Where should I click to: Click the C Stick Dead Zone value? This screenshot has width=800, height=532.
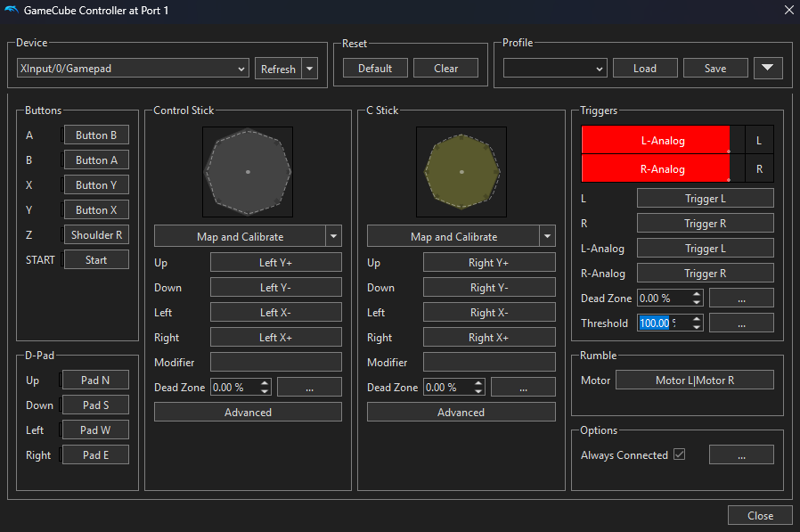[448, 387]
